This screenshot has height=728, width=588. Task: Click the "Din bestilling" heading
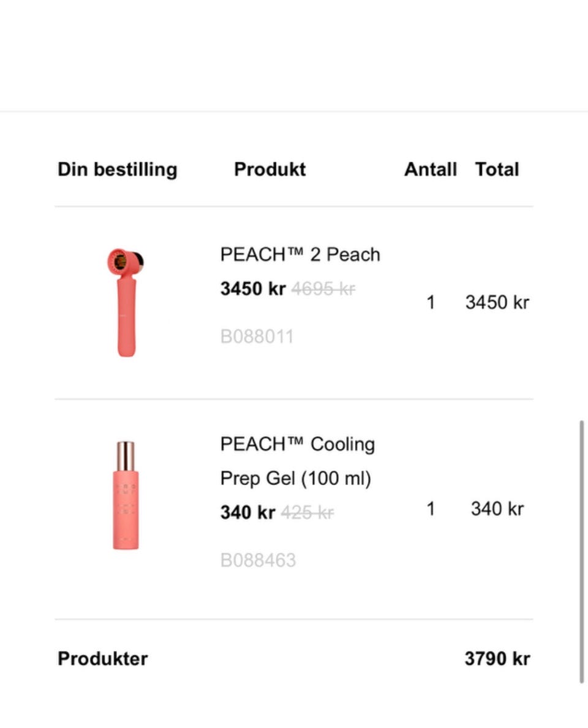(117, 170)
